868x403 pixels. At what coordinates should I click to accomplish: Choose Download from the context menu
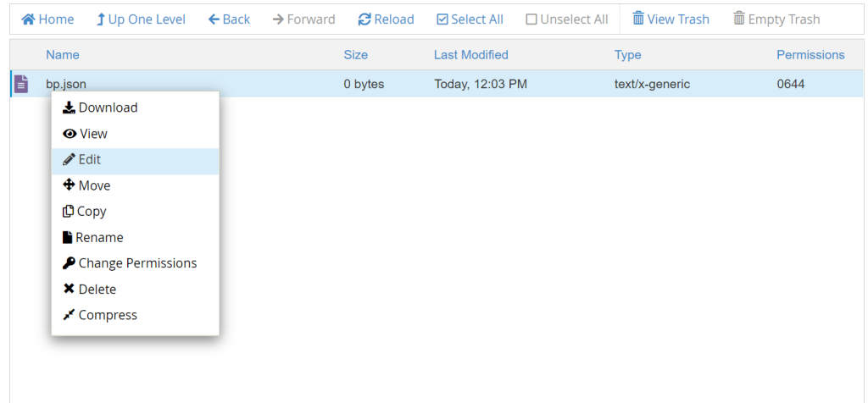(135, 108)
